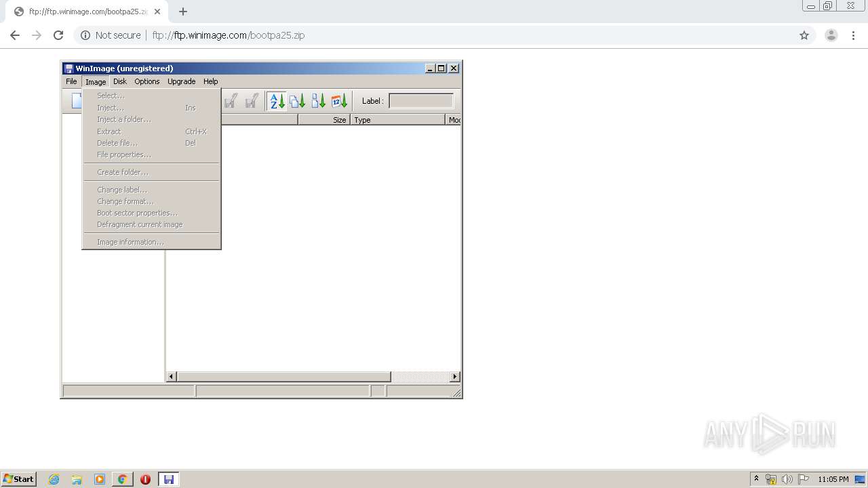Click the Size column header
This screenshot has height=488, width=868.
click(x=324, y=120)
